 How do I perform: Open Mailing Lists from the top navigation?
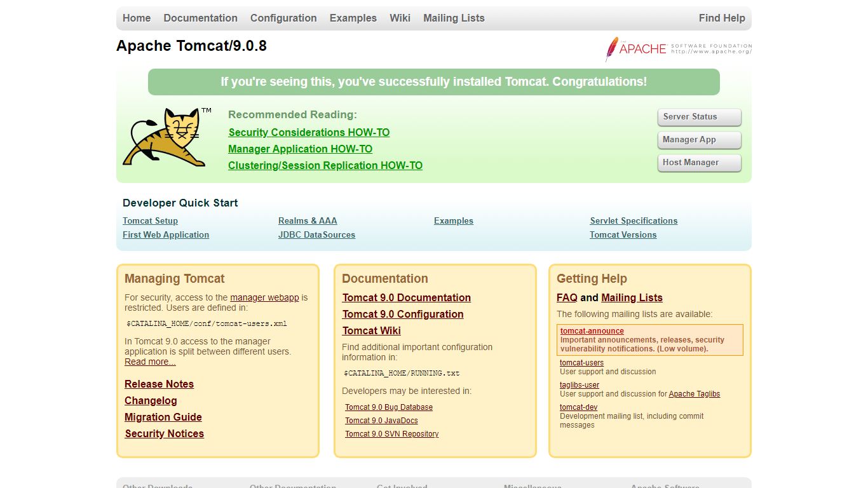454,18
